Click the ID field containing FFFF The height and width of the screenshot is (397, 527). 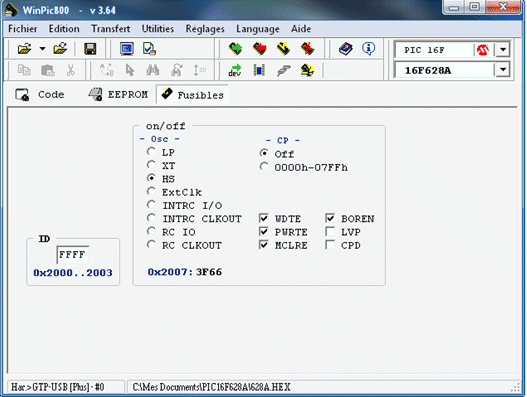pyautogui.click(x=73, y=254)
